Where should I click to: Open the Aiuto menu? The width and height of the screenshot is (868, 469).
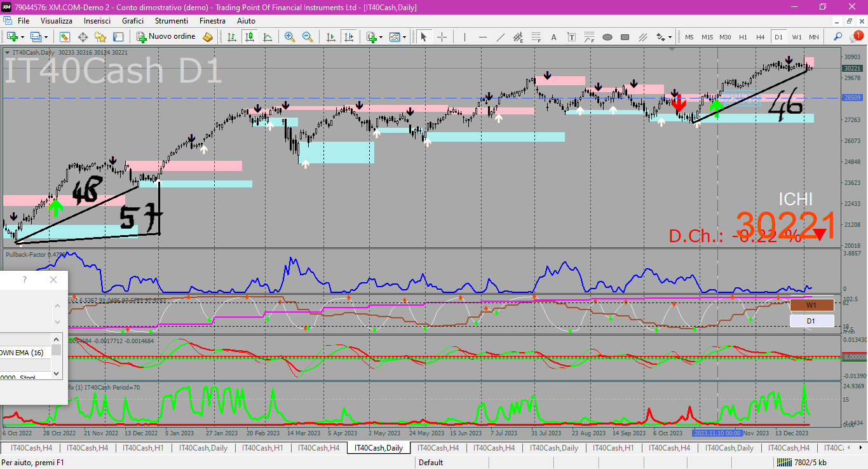pyautogui.click(x=246, y=21)
